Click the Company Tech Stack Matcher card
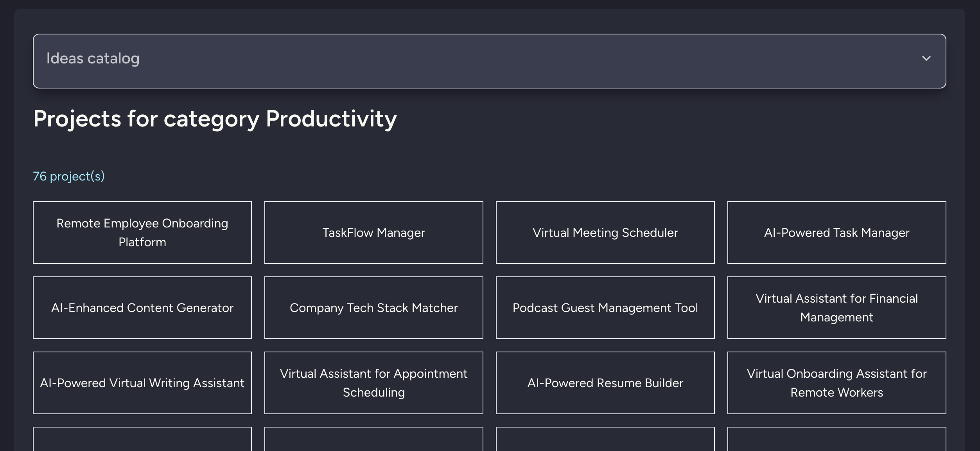The image size is (980, 451). pos(373,308)
